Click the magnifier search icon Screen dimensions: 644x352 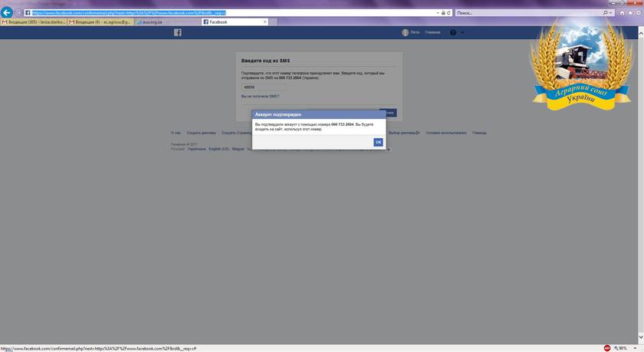[x=605, y=13]
